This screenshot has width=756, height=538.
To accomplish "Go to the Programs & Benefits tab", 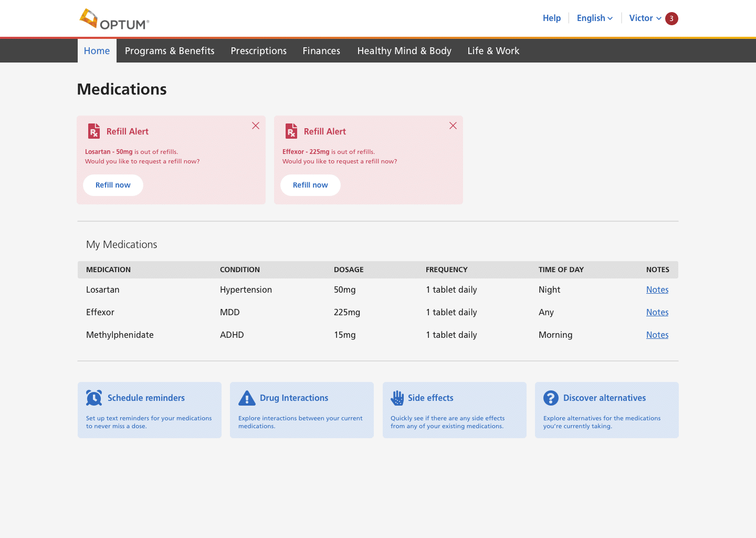I will pos(170,51).
